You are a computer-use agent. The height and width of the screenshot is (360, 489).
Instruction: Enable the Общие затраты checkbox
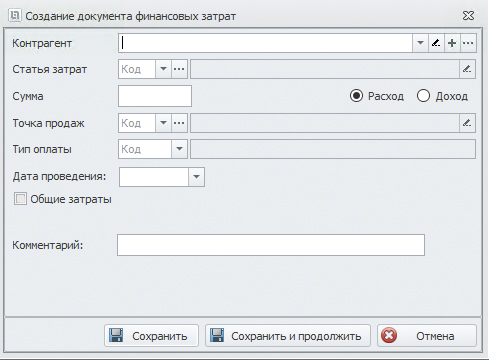tap(20, 199)
